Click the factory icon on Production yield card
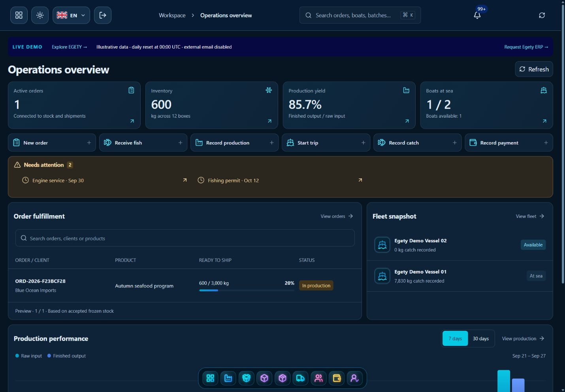565x392 pixels. click(406, 90)
